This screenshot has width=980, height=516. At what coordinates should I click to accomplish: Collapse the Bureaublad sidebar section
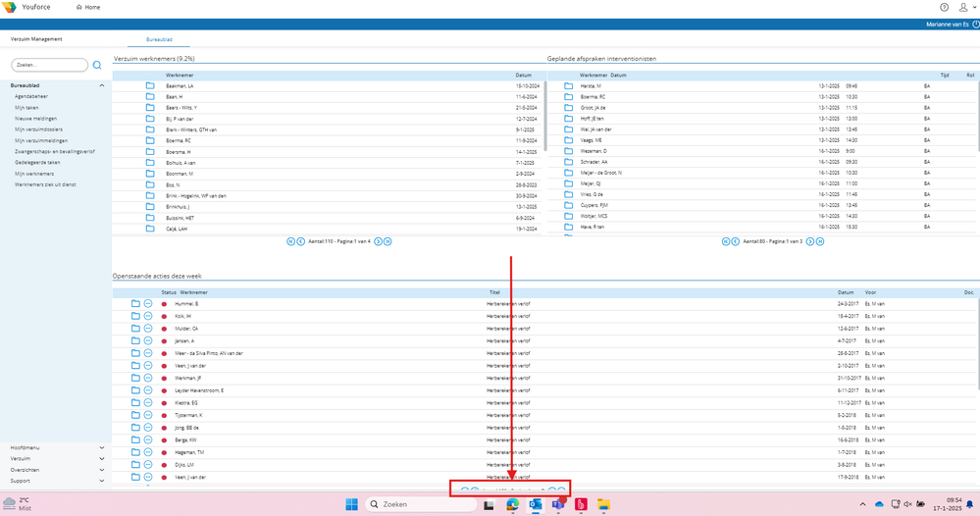click(x=102, y=85)
